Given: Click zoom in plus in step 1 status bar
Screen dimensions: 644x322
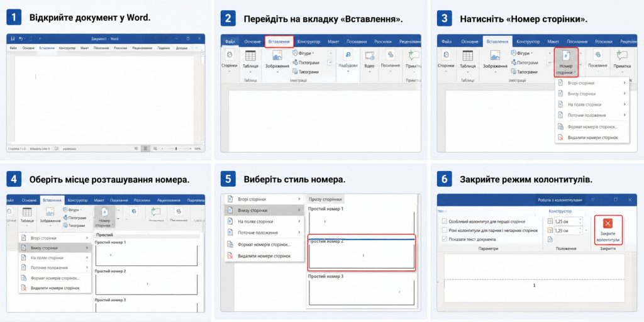Looking at the screenshot, I should (x=190, y=148).
